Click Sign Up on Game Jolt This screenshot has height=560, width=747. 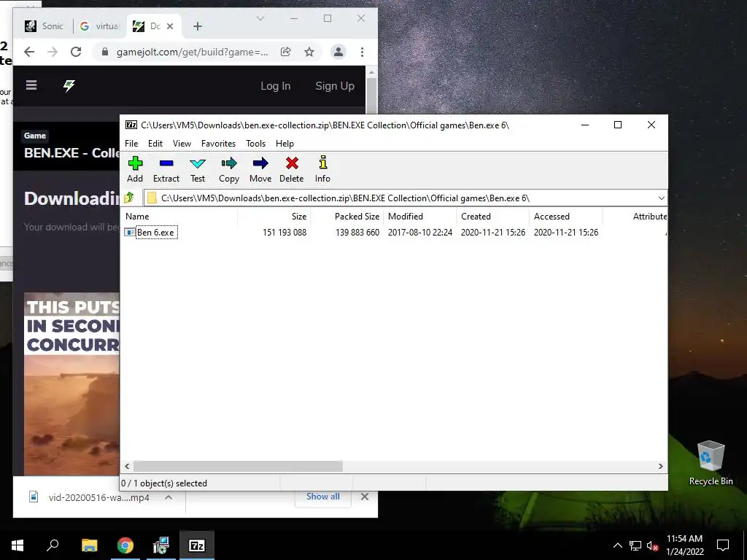click(335, 86)
